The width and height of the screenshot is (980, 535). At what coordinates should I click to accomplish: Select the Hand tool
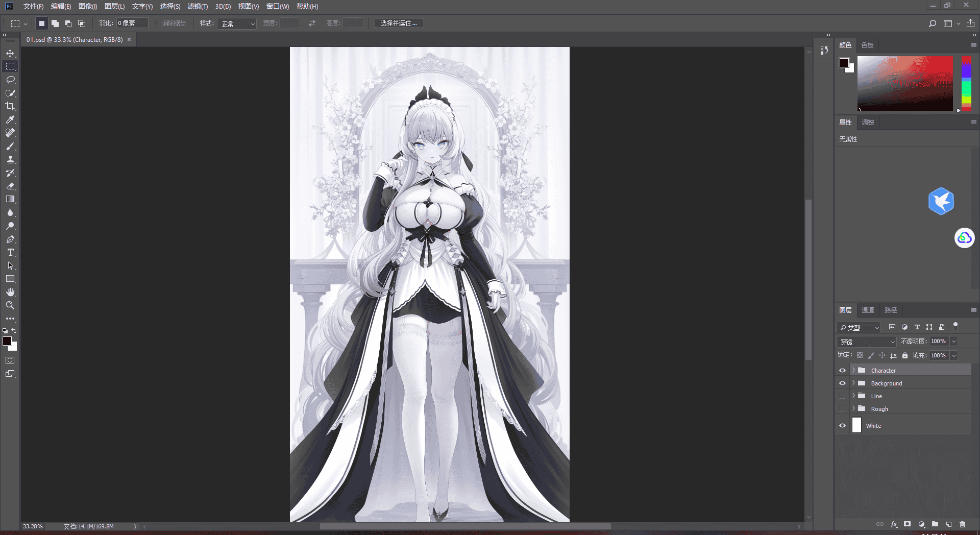click(x=10, y=292)
